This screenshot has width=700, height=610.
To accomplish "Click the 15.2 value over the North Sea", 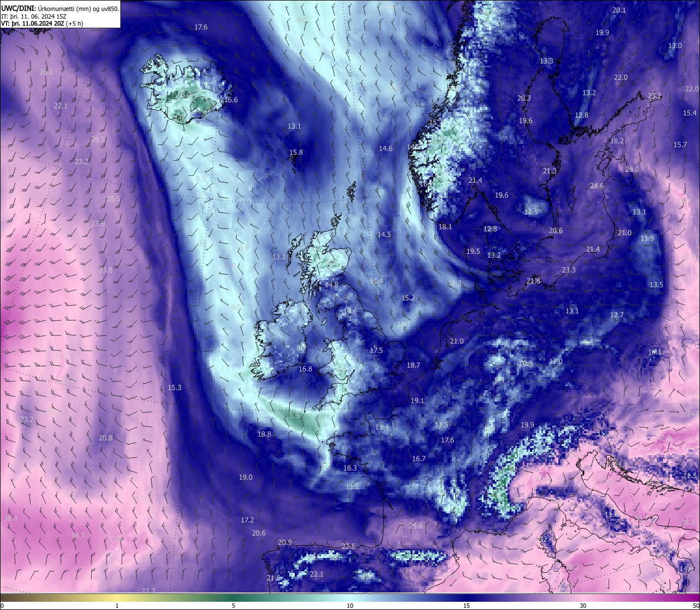I will tap(408, 298).
